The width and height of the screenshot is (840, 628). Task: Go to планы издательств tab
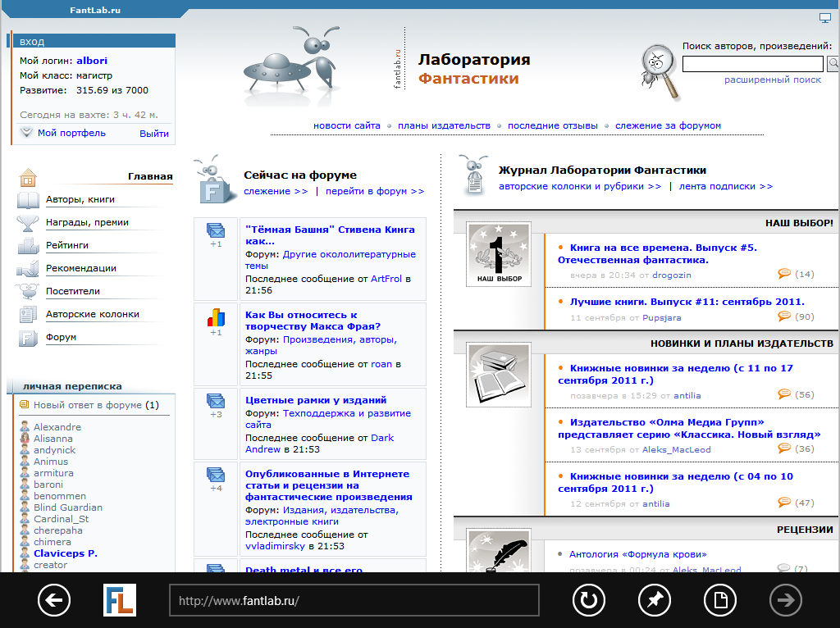[x=444, y=125]
